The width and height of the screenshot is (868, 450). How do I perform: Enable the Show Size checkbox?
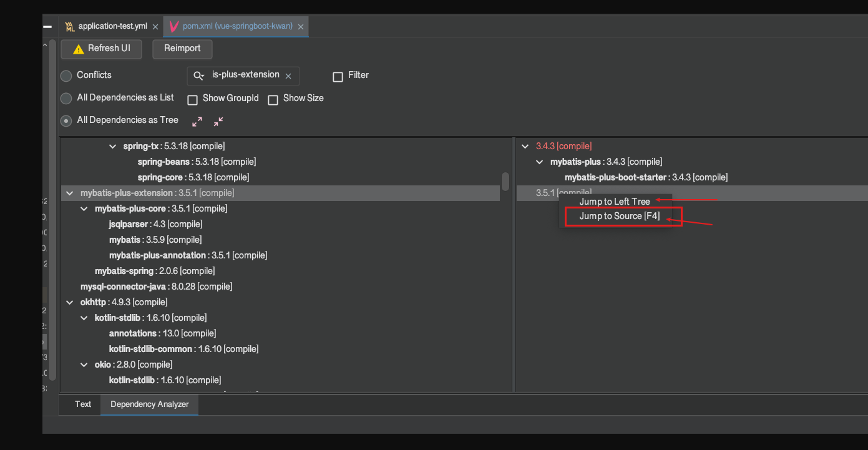point(273,100)
